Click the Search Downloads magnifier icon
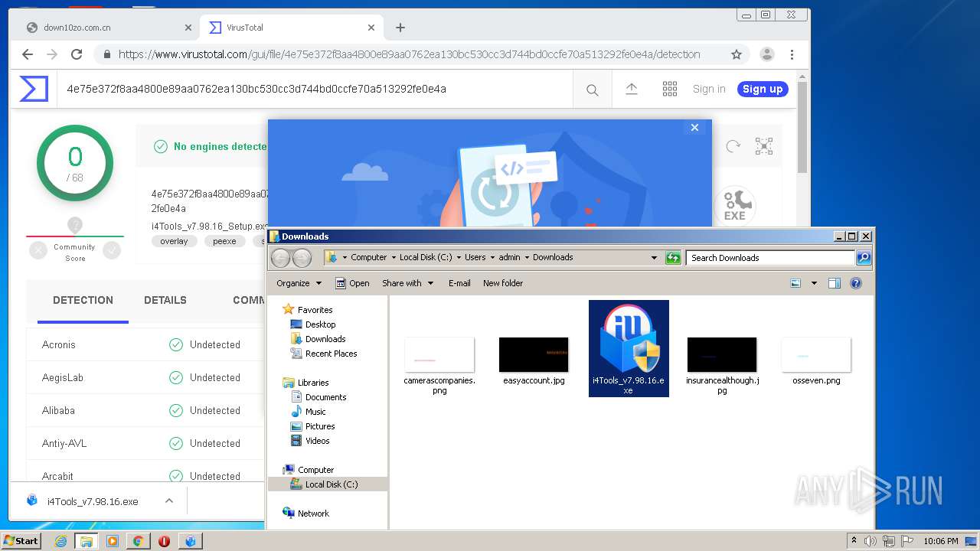The image size is (980, 551). point(864,258)
